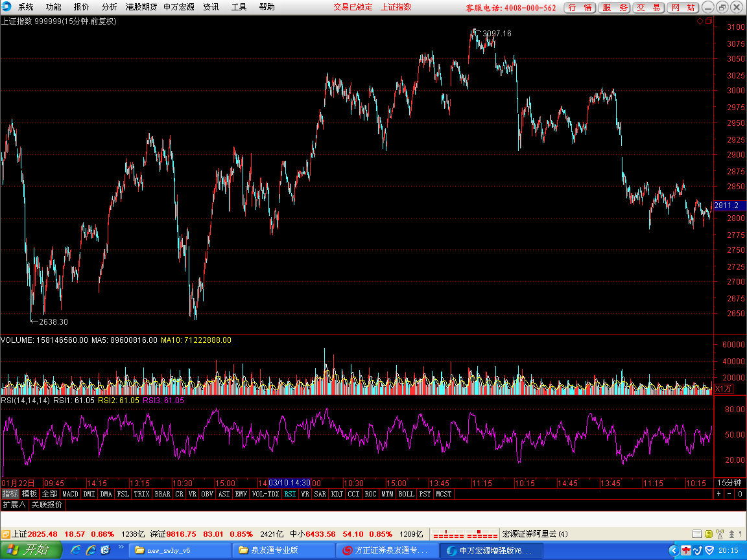Open the 系统 menu
The width and height of the screenshot is (747, 560).
click(x=26, y=7)
